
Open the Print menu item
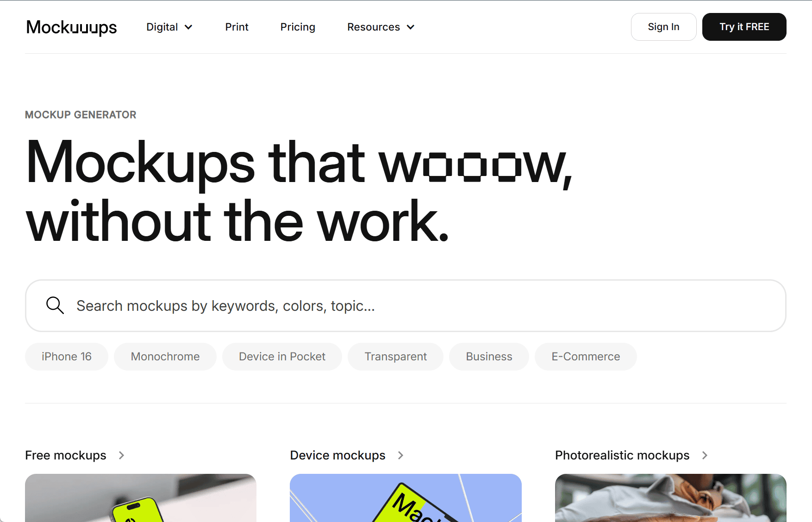237,27
